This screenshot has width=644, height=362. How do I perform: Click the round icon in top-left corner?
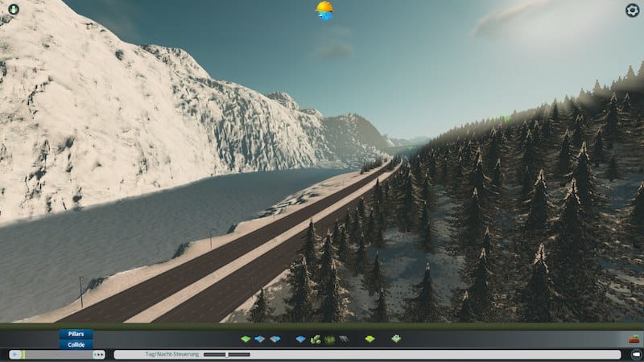tap(14, 10)
